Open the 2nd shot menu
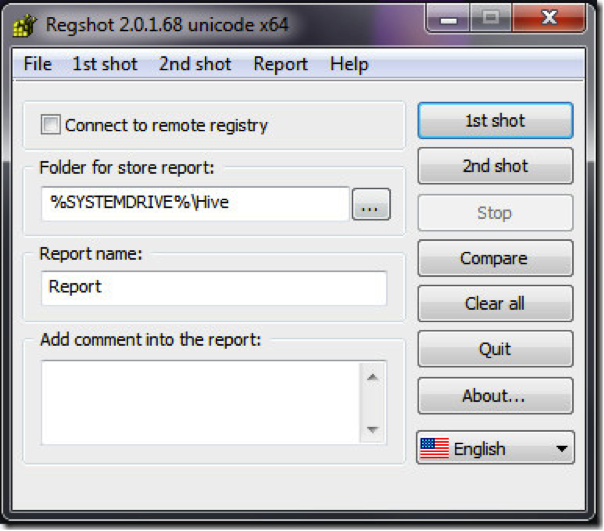This screenshot has width=604, height=531. [195, 64]
